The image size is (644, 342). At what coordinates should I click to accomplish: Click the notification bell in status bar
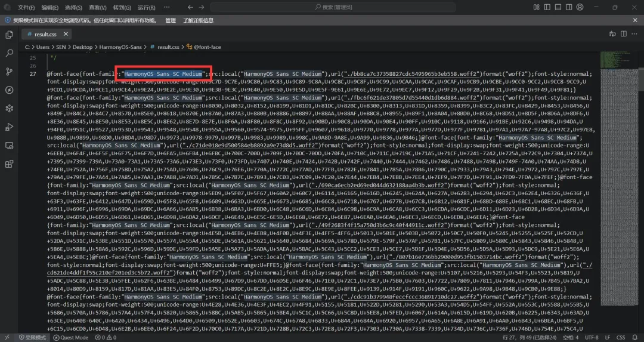pyautogui.click(x=636, y=337)
